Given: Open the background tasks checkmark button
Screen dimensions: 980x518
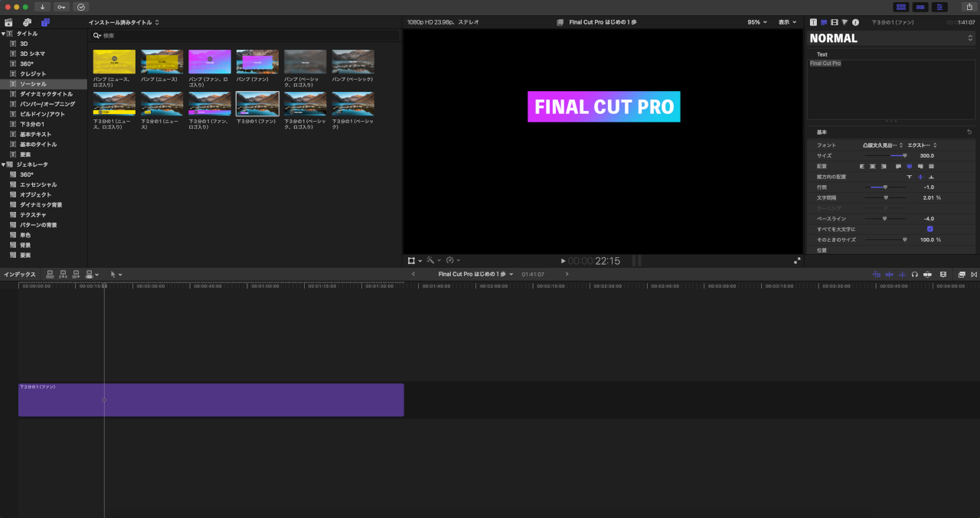Looking at the screenshot, I should point(80,7).
